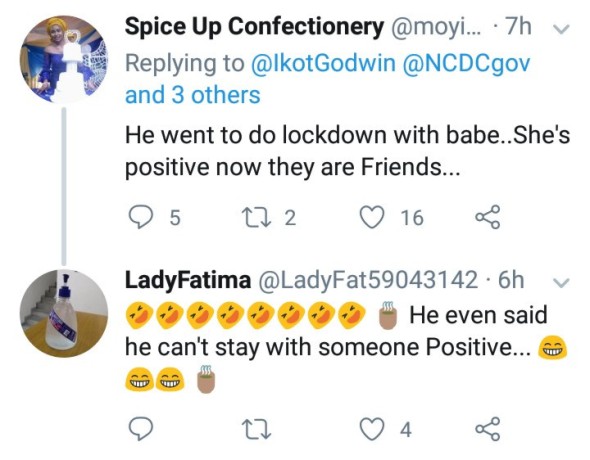Show the 'and 3 others' recipients
The height and width of the screenshot is (460, 590).
tap(193, 95)
